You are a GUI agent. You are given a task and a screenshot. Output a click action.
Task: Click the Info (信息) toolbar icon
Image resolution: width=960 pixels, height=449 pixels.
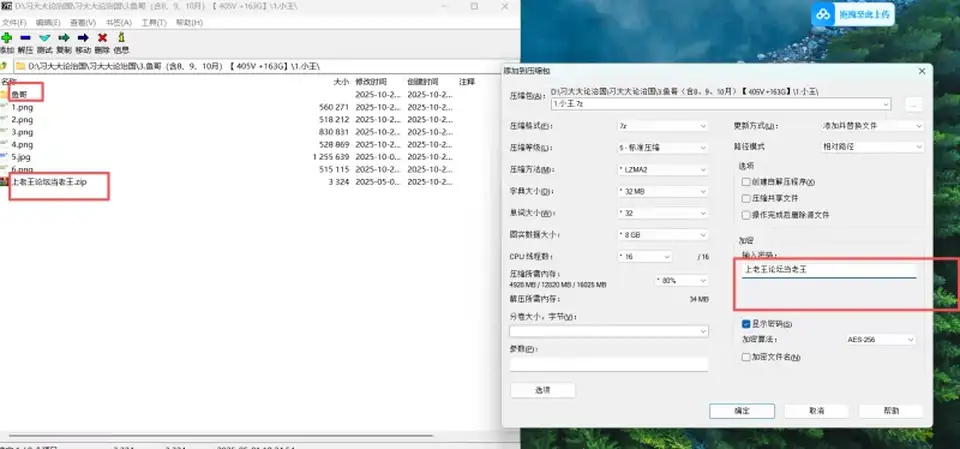(x=121, y=38)
